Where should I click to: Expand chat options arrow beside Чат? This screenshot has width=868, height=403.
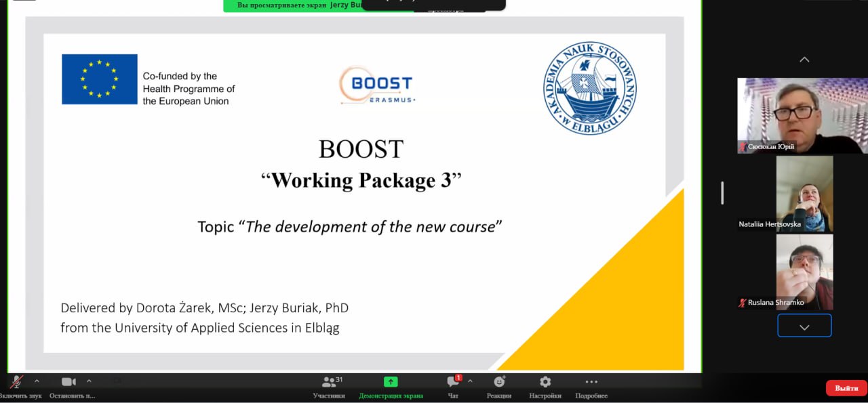470,381
